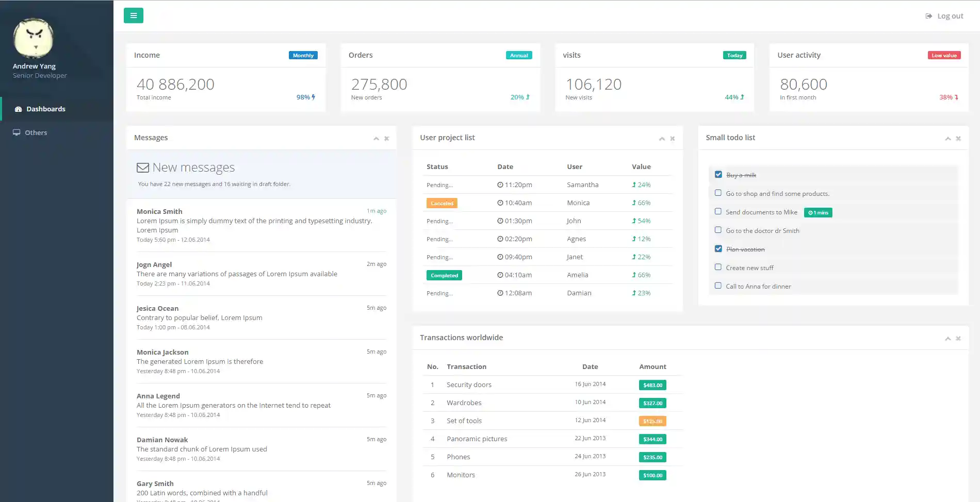Open the Dashboards sidebar menu
This screenshot has height=502, width=980.
pos(46,109)
